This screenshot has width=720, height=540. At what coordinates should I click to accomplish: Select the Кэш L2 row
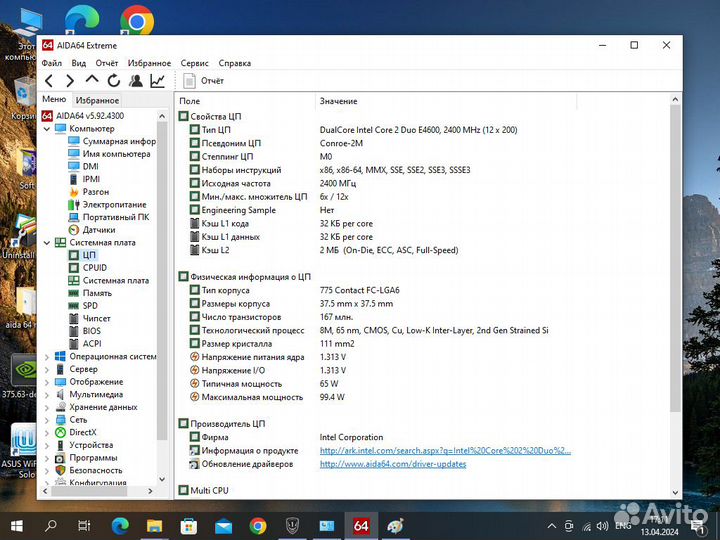tap(324, 250)
